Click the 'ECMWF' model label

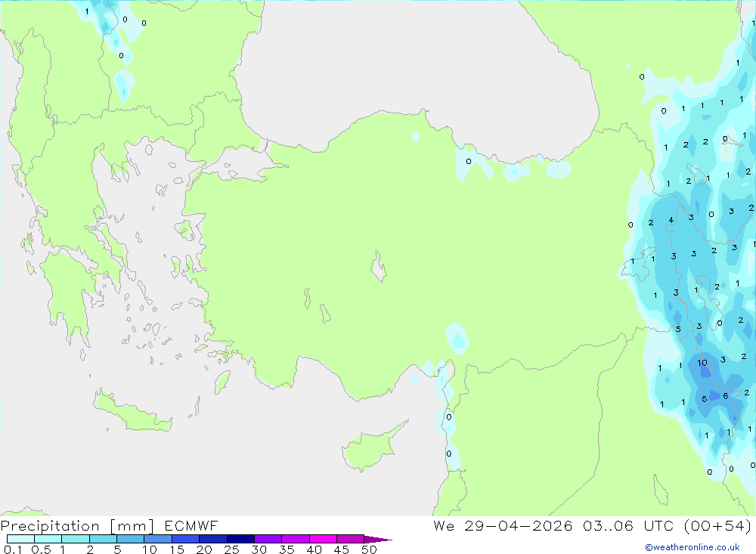point(191,526)
